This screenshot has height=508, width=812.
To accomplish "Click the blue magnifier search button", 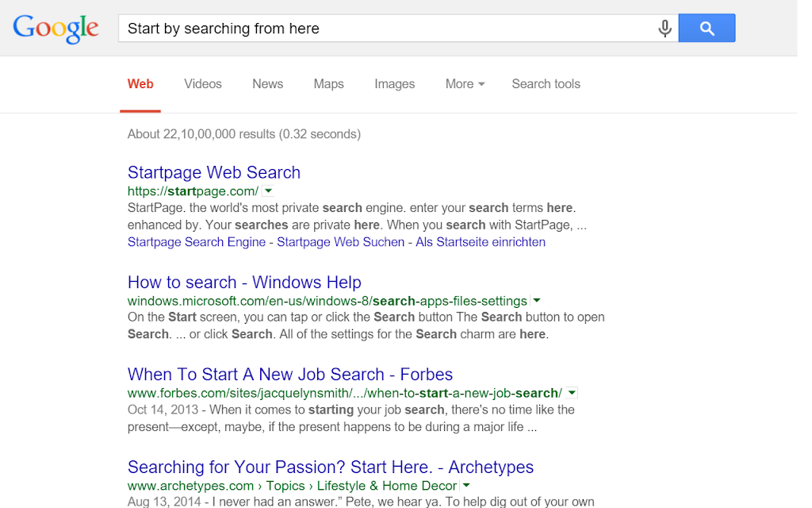I will (707, 28).
